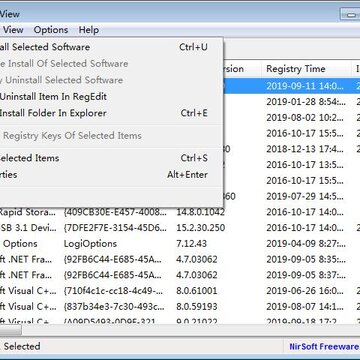Viewport: 360px width, 360px height.
Task: Choose the Selected Items entry with Ctrl+S
Action: [x=104, y=158]
